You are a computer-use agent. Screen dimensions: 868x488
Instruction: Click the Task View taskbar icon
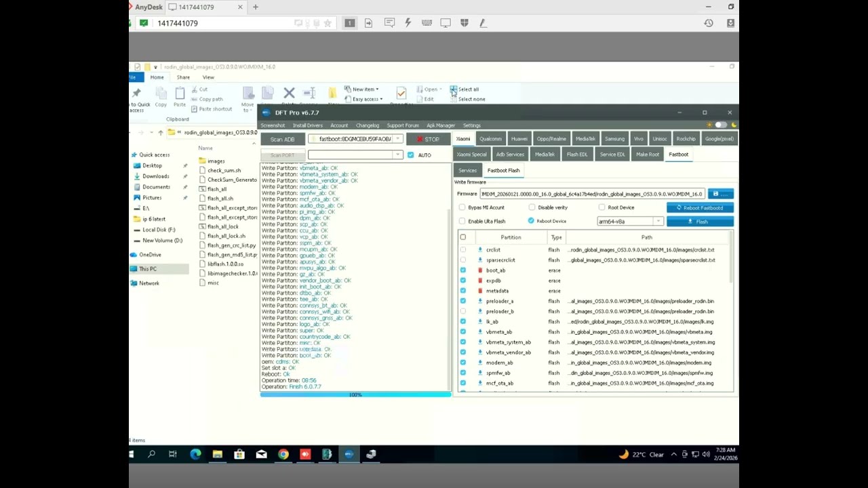(x=173, y=454)
